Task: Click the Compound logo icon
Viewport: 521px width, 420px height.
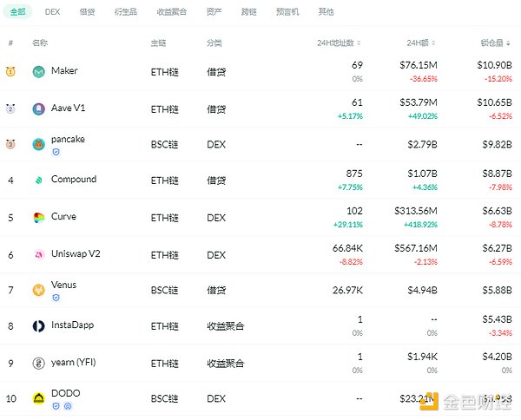Action: 39,180
